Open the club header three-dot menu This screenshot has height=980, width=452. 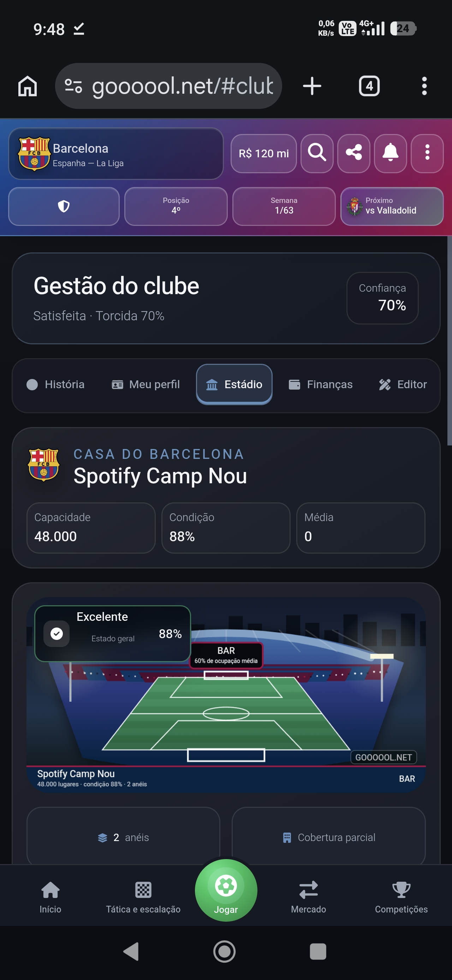tap(427, 153)
